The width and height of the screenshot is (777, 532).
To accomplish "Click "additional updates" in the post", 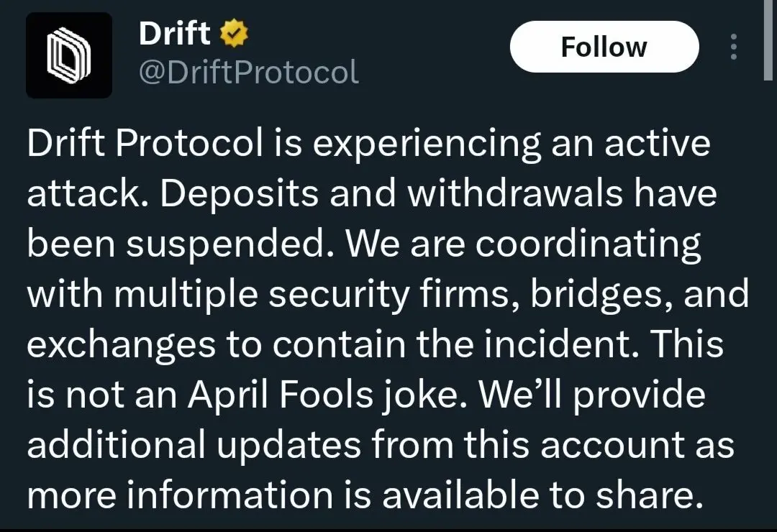I will 195,446.
